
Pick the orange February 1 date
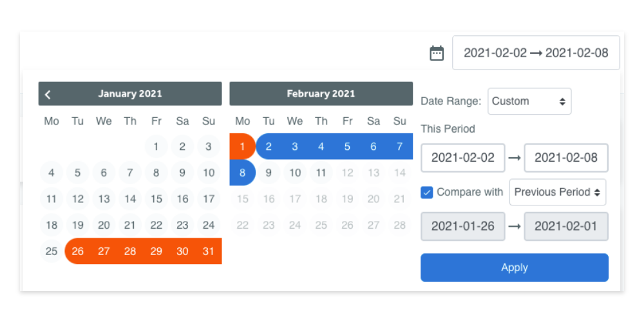(242, 147)
